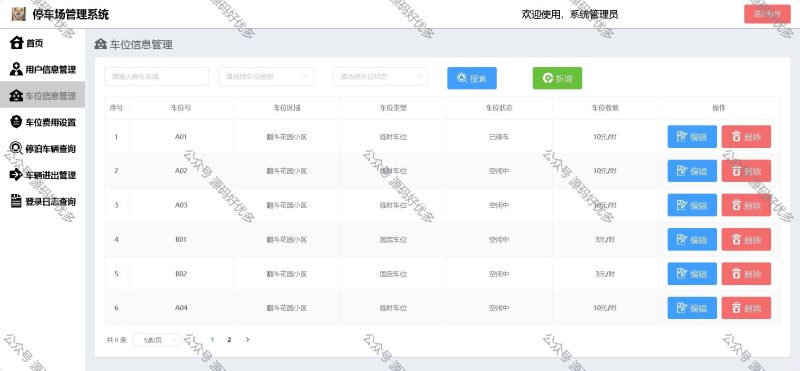Viewport: 800px width, 371px height.
Task: Click the page header 车位信息管理 icon
Action: pyautogui.click(x=101, y=44)
